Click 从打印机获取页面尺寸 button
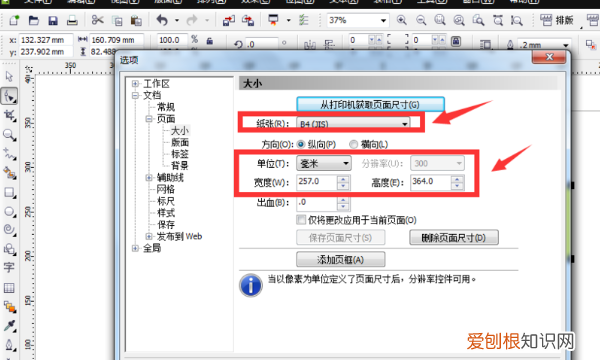Viewport: 600px width, 360px height. (x=370, y=104)
